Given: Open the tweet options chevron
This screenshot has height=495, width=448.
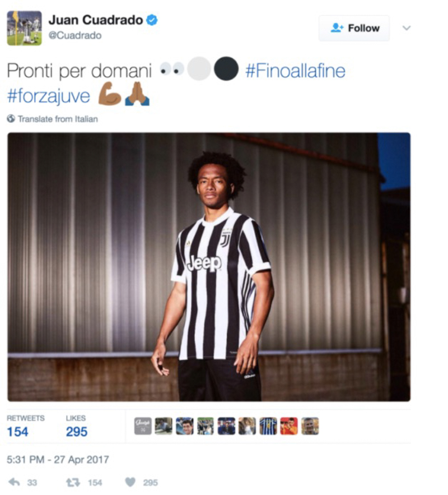Looking at the screenshot, I should [x=407, y=28].
